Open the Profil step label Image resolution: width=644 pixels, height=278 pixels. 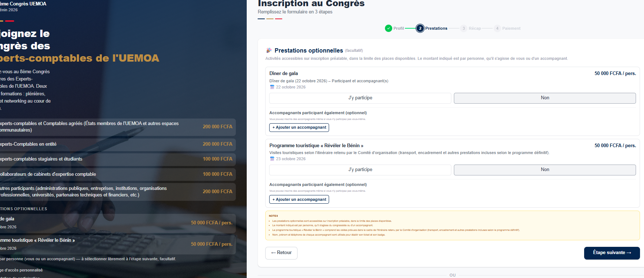click(398, 28)
